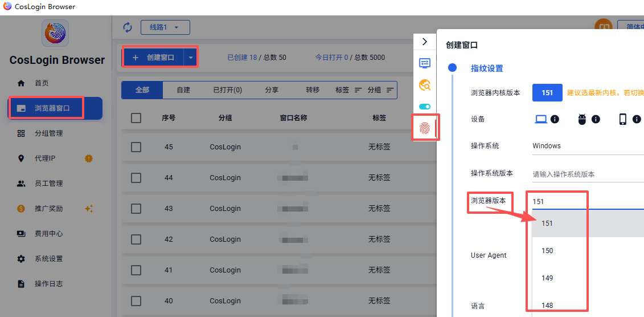Tick the checkbox for row 43
Screen dimensions: 644x317
(136, 209)
